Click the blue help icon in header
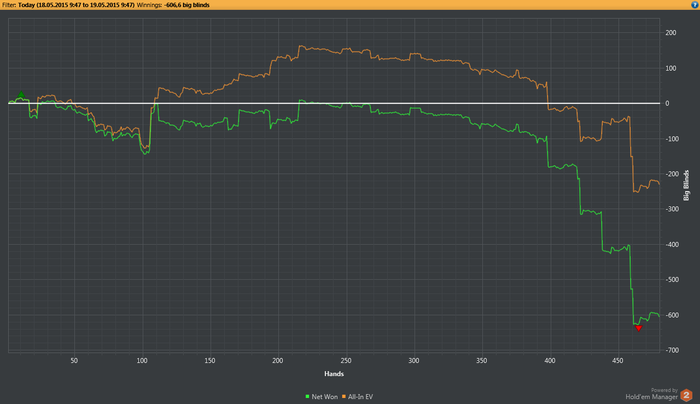 [695, 5]
